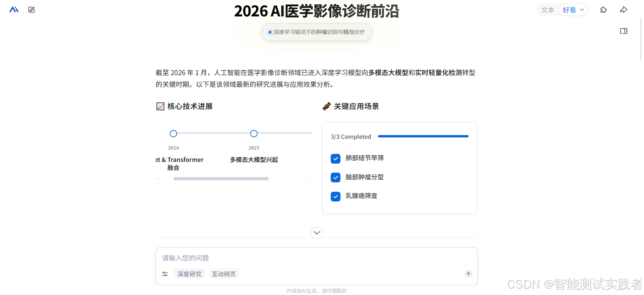The width and height of the screenshot is (644, 295).
Task: Uncheck 乳腺癌筛查 checkbox
Action: click(335, 196)
